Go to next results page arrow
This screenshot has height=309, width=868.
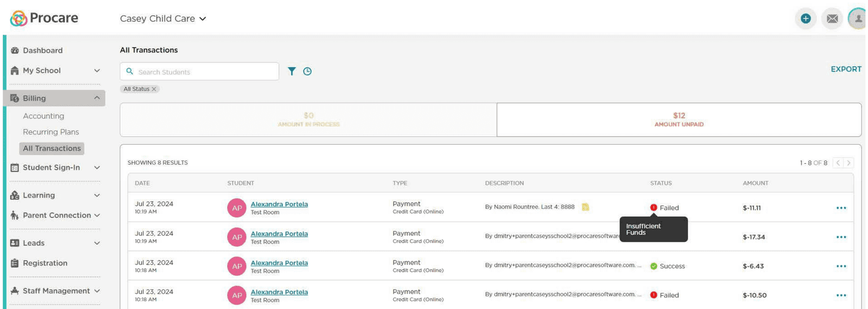[848, 163]
